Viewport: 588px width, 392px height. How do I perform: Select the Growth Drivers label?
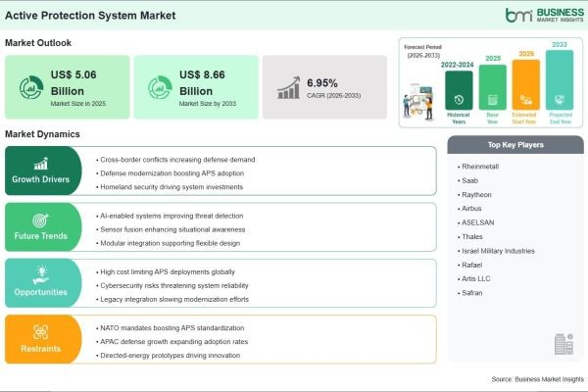coord(40,179)
